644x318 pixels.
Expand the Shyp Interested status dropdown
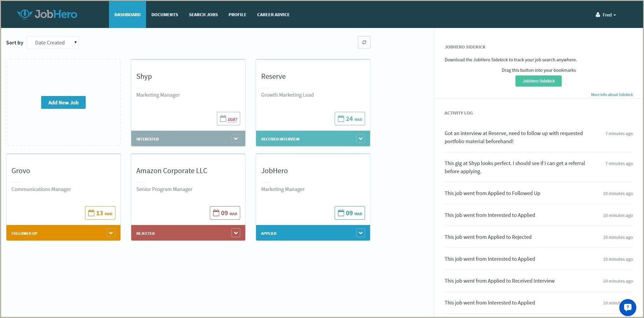236,139
